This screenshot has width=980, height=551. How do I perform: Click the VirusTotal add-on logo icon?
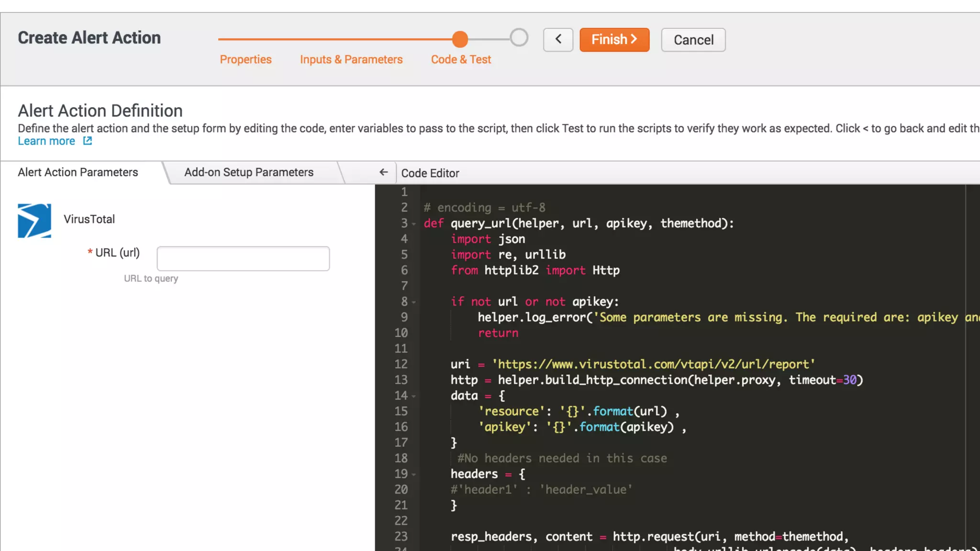(34, 220)
